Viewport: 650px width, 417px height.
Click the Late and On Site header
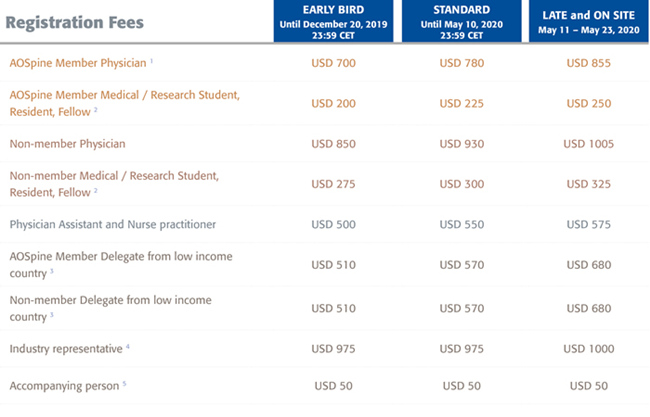(x=589, y=21)
